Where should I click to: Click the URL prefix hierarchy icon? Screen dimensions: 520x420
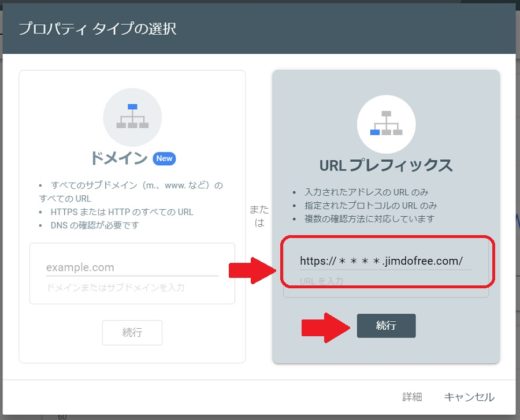pyautogui.click(x=386, y=124)
